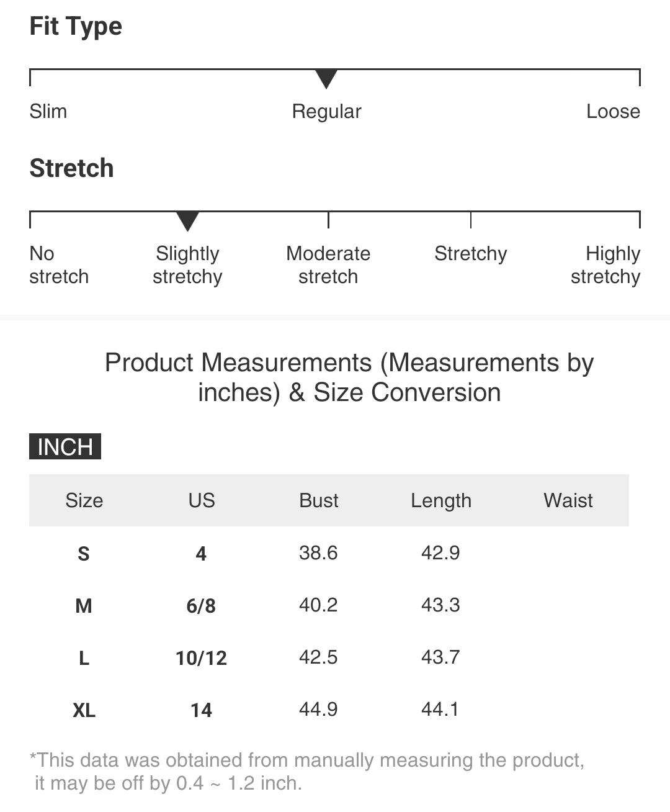Click the XL bust value 44.9
The image size is (670, 812).
coord(318,709)
